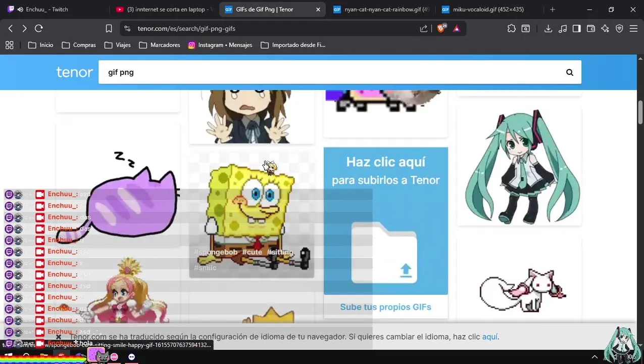The width and height of the screenshot is (644, 364).
Task: Go forward with the browser forward arrow
Action: pyautogui.click(x=24, y=29)
